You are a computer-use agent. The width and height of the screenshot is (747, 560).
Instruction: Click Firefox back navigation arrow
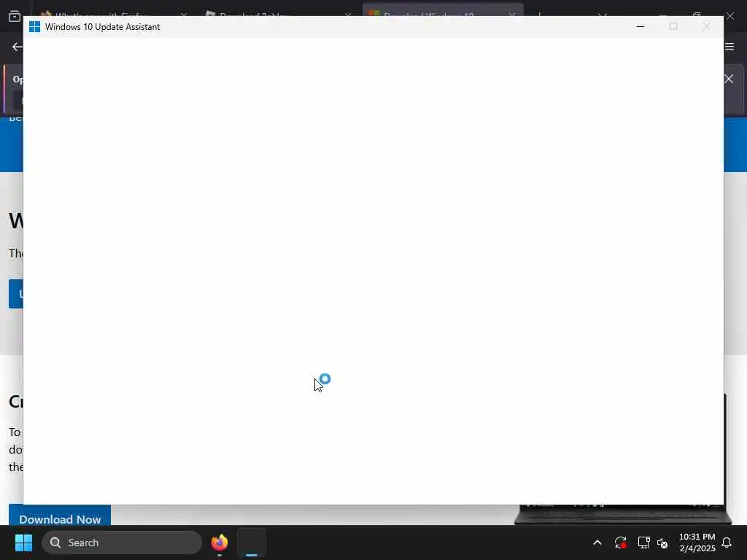coord(18,47)
